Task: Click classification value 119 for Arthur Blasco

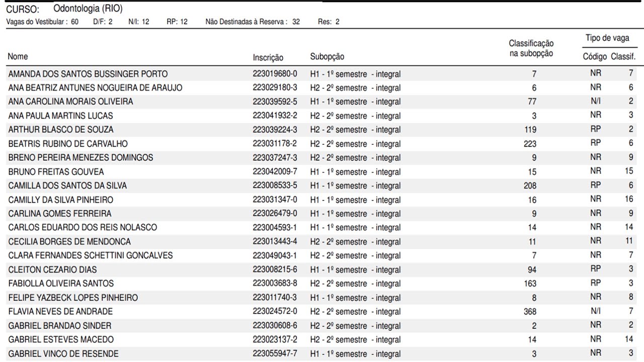Action: (x=530, y=130)
